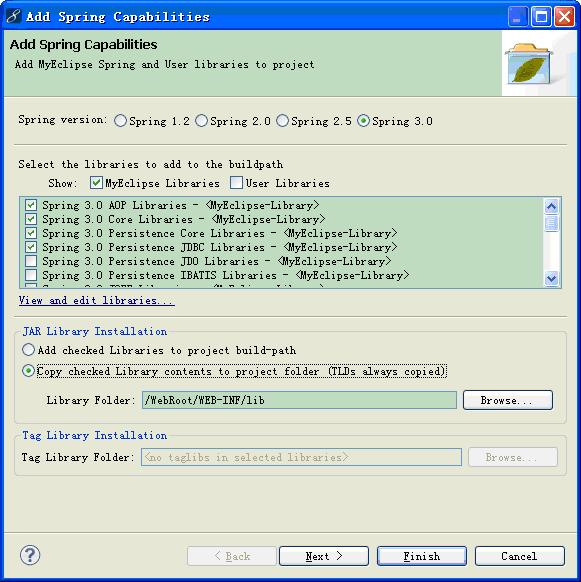The width and height of the screenshot is (581, 582).
Task: Uncheck Spring 3.0 AOP Libraries
Action: coord(31,205)
